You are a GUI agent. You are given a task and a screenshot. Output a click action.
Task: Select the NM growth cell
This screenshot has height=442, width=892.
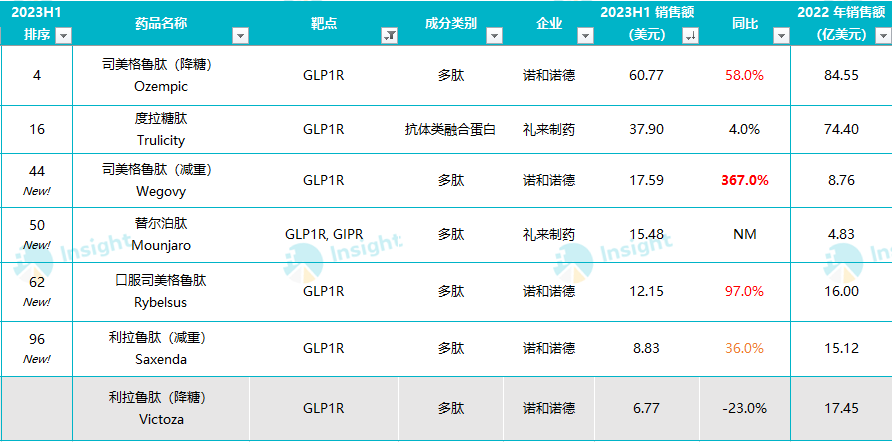pos(745,234)
